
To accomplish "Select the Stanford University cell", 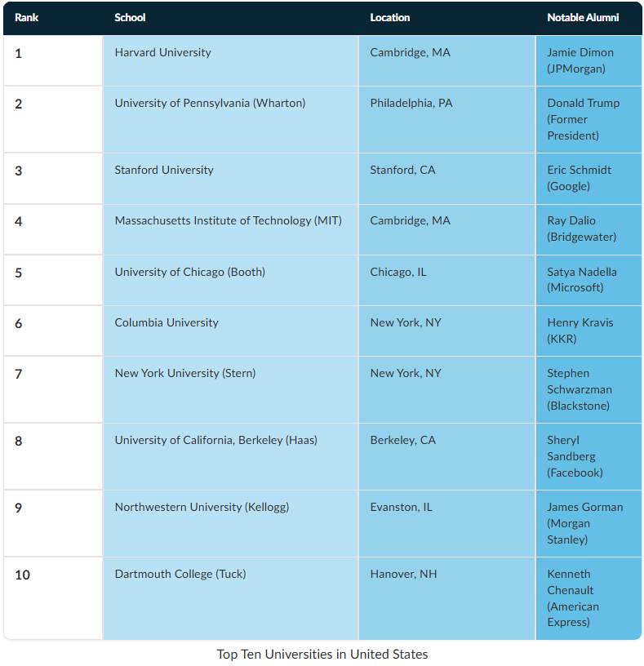I will pos(231,179).
